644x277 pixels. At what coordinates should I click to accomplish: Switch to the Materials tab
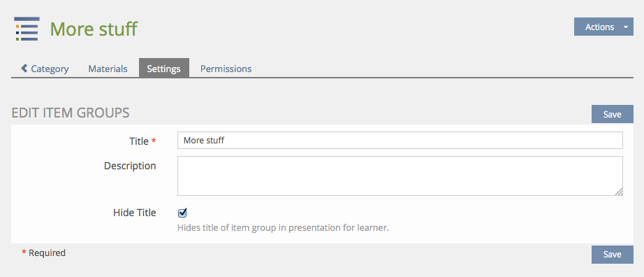click(108, 69)
